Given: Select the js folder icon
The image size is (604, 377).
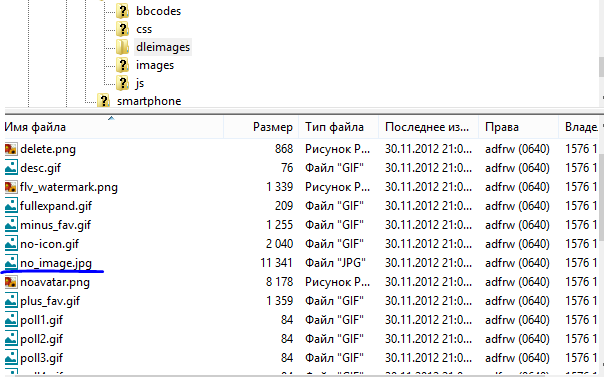Looking at the screenshot, I should pos(122,83).
